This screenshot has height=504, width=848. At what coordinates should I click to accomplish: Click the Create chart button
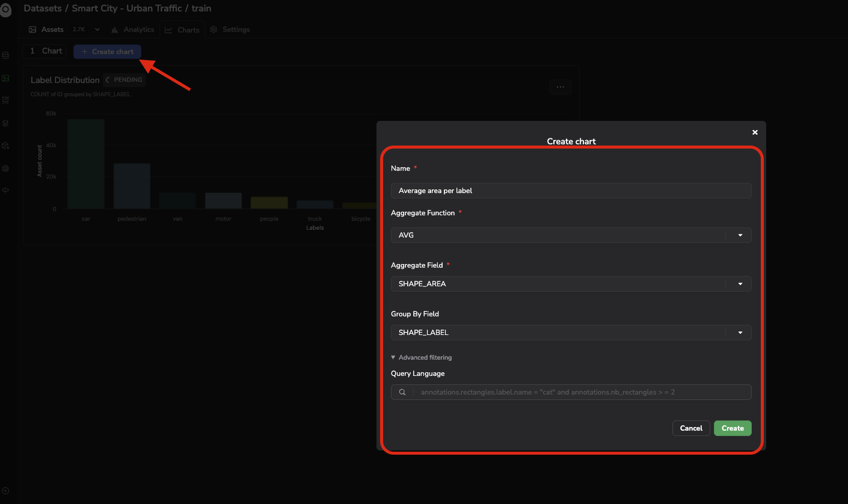click(x=107, y=52)
